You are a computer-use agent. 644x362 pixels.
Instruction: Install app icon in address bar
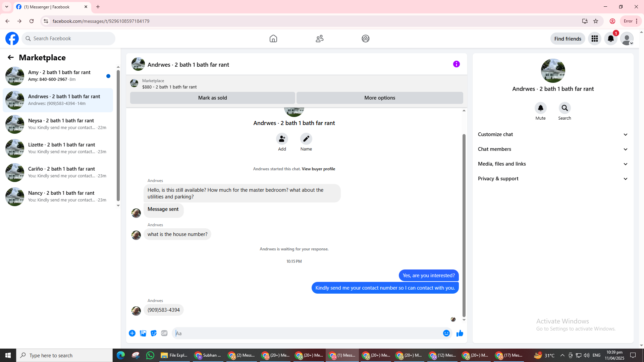click(585, 21)
